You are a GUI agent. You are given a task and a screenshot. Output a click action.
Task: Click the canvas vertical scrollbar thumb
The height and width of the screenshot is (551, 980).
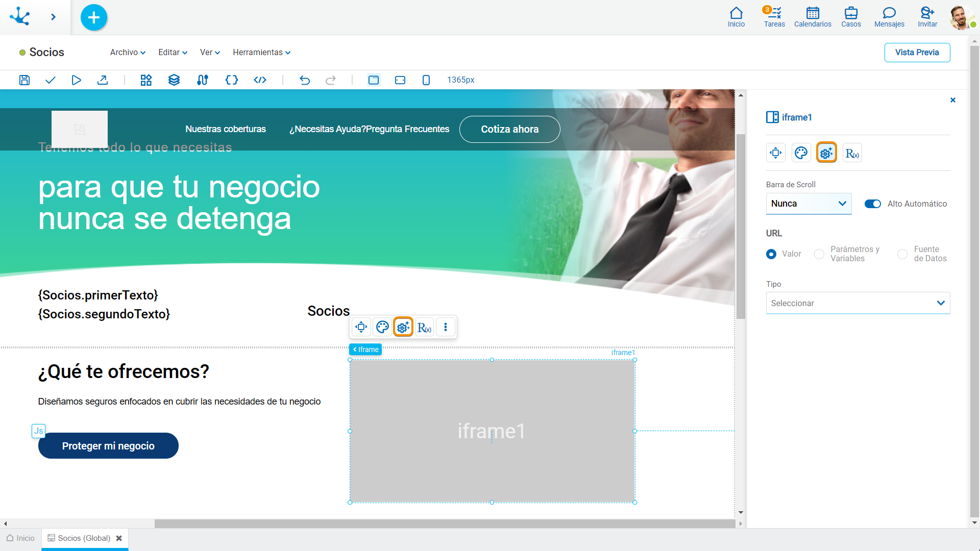click(741, 226)
